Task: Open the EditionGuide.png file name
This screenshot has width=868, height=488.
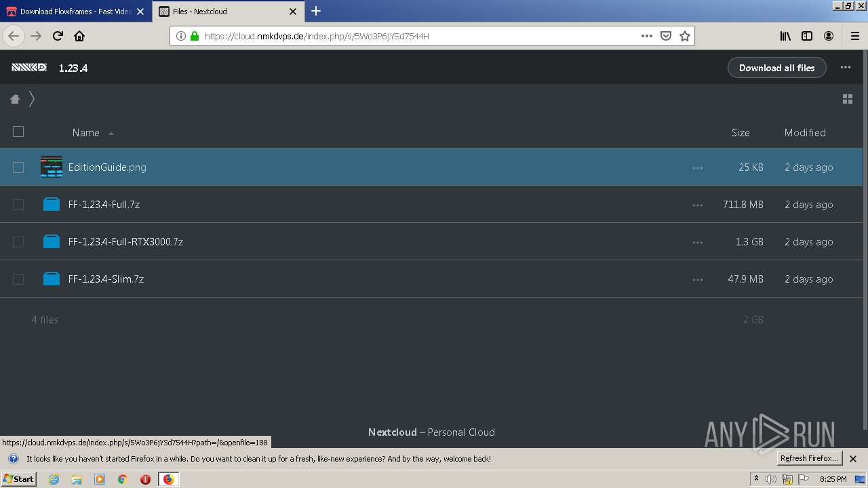Action: tap(107, 167)
